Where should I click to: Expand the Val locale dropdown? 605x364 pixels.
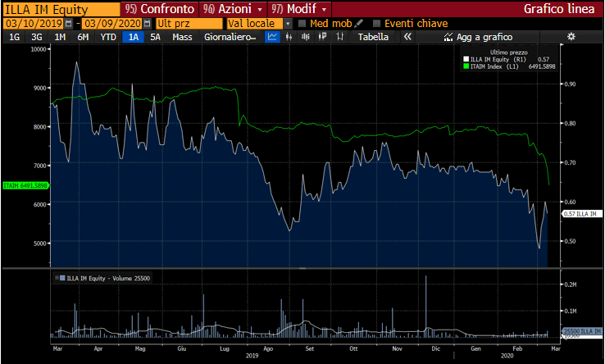(x=288, y=24)
